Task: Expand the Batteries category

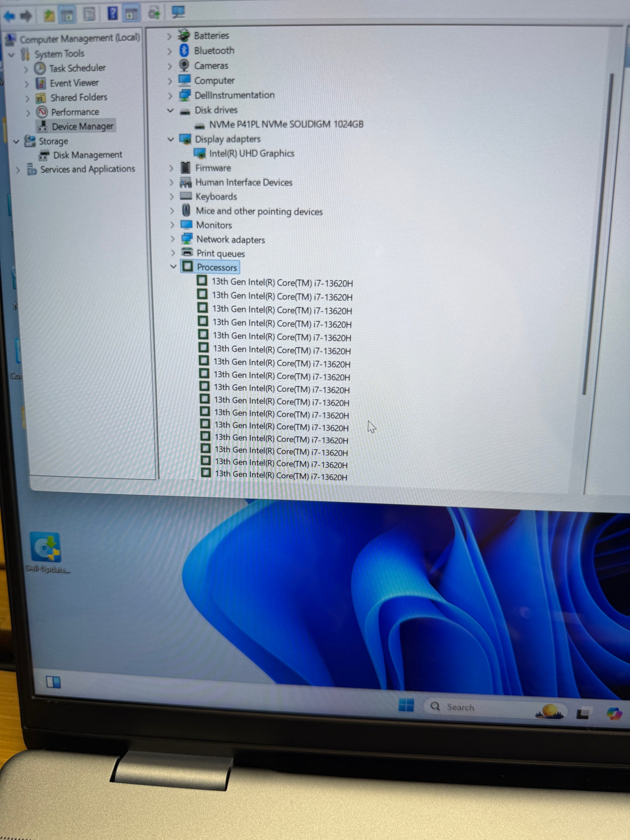Action: 169,36
